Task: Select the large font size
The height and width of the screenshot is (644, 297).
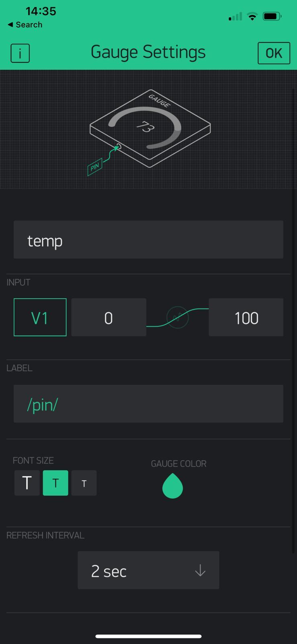Action: [x=27, y=483]
